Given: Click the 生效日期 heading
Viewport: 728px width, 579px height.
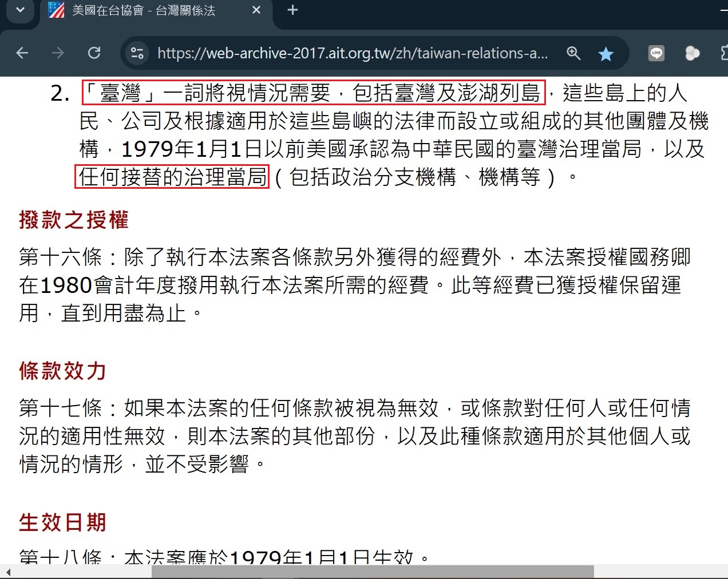Looking at the screenshot, I should click(62, 522).
